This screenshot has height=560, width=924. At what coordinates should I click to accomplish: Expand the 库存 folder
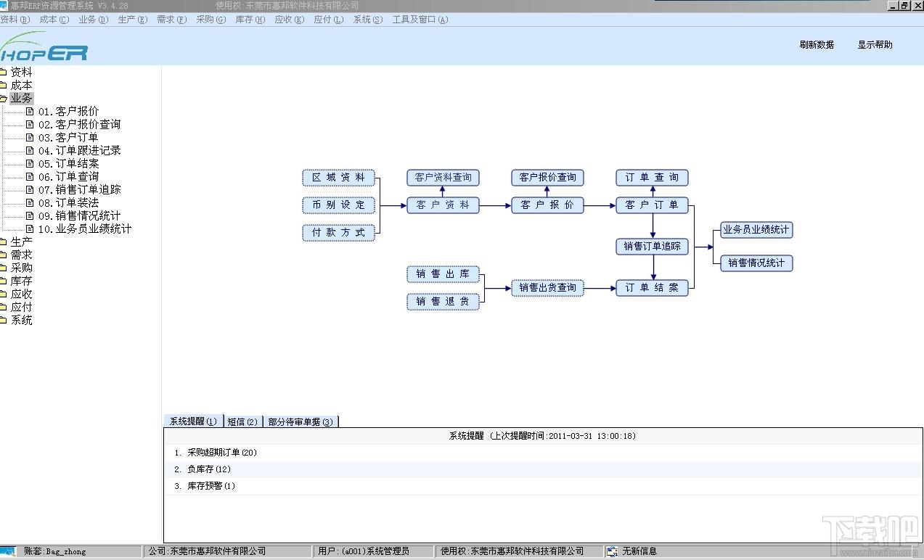(x=3, y=281)
